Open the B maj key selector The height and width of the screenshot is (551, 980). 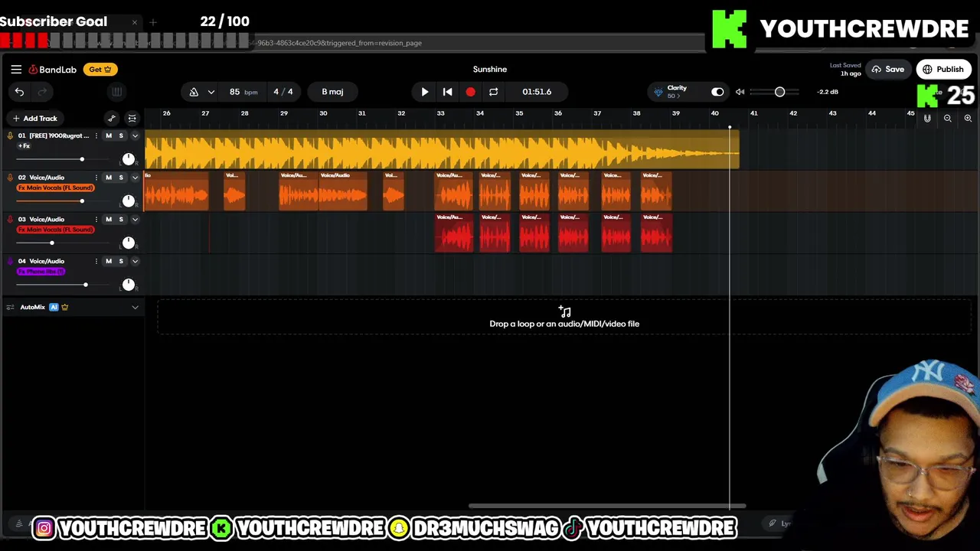coord(332,92)
